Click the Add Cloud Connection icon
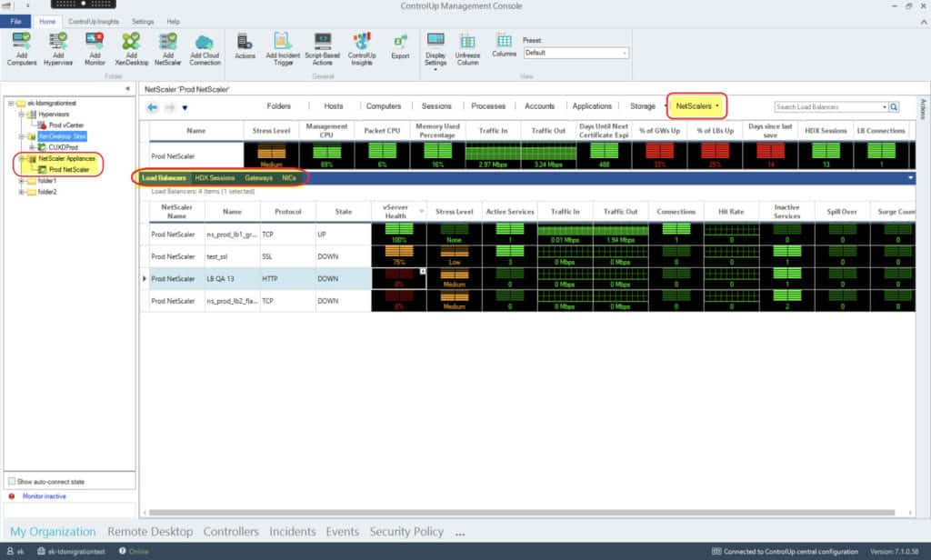The image size is (931, 560). pyautogui.click(x=204, y=47)
